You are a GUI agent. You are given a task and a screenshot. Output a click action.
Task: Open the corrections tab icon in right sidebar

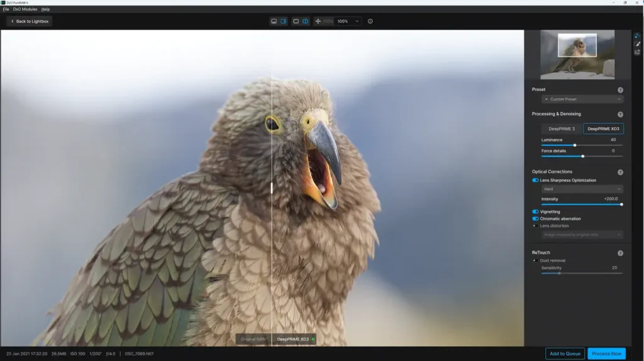coord(637,36)
